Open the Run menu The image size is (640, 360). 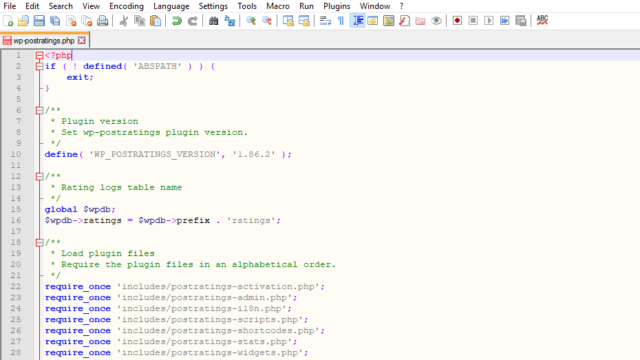click(306, 6)
